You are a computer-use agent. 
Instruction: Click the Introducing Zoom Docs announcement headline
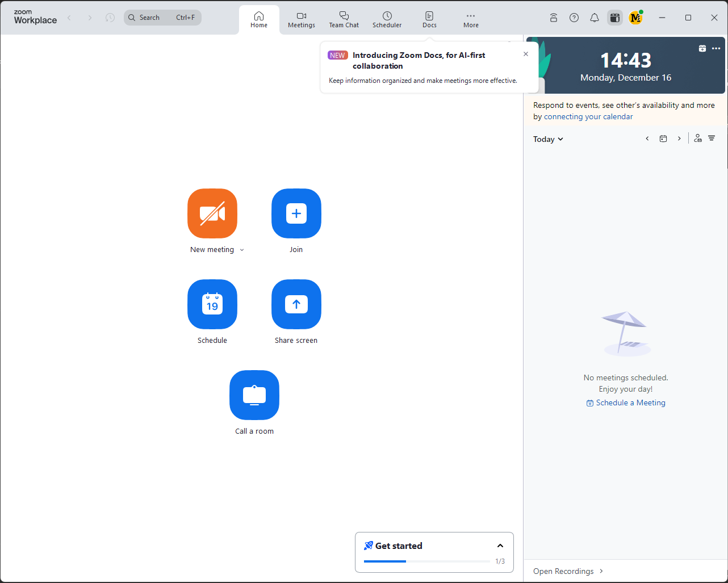419,60
